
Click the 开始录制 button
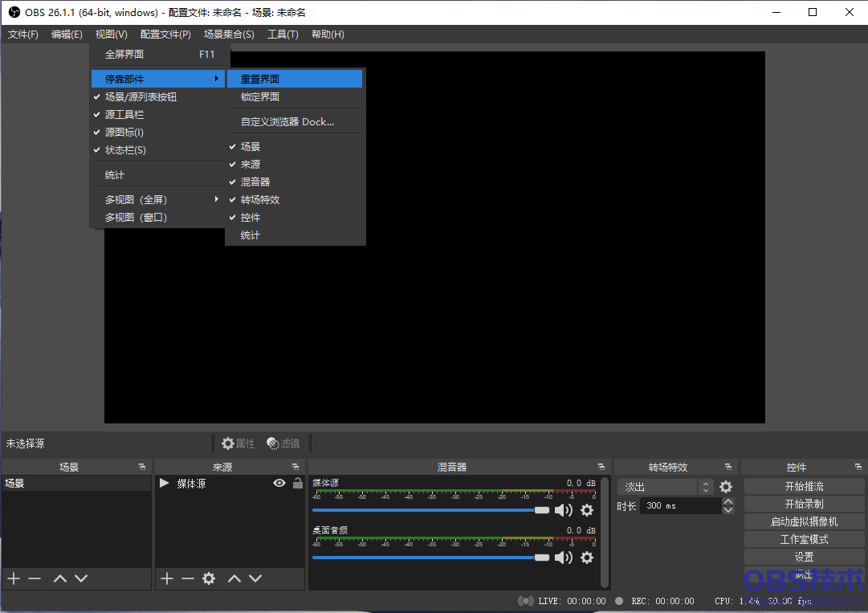tap(804, 504)
